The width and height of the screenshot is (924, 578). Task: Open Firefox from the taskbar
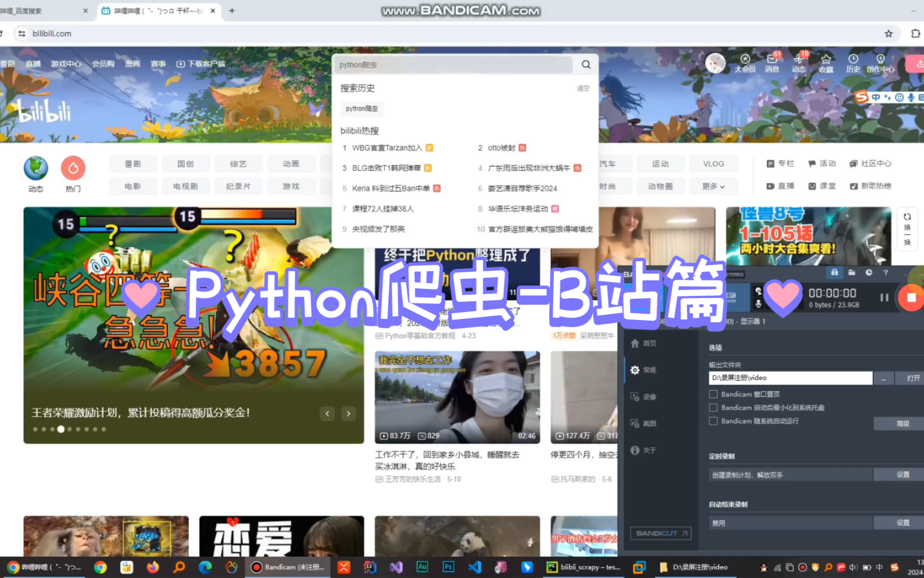[152, 567]
